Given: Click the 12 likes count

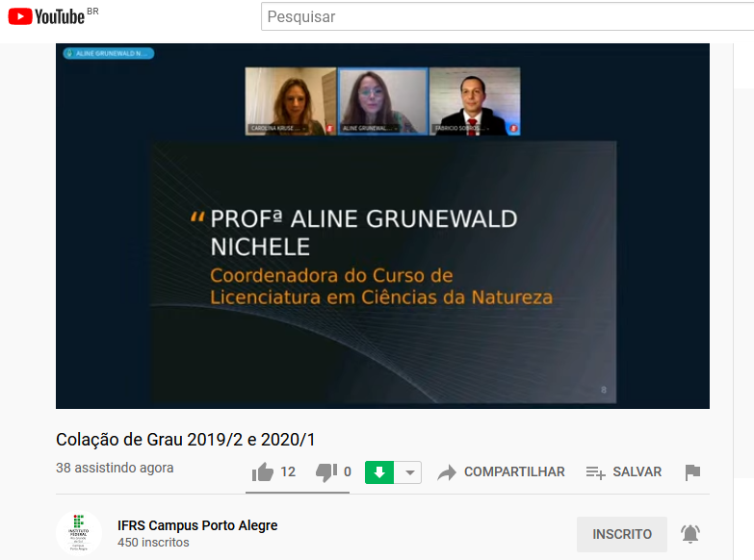Looking at the screenshot, I should 288,471.
